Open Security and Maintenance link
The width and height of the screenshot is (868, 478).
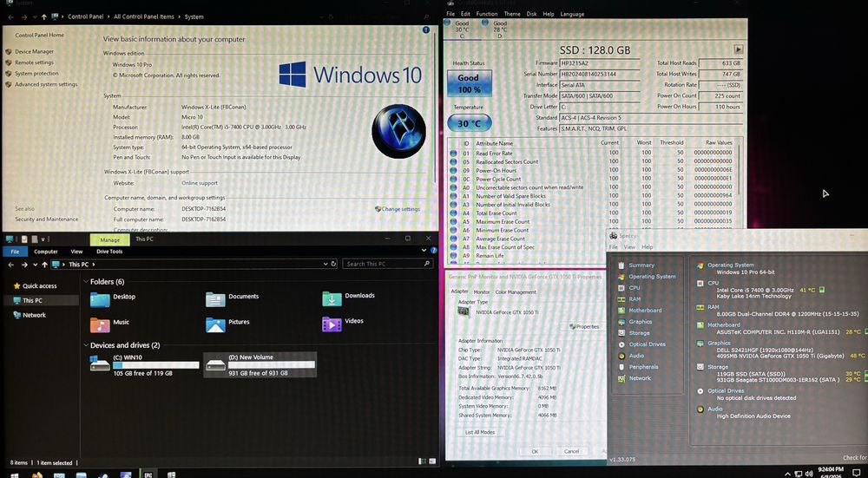pyautogui.click(x=47, y=219)
